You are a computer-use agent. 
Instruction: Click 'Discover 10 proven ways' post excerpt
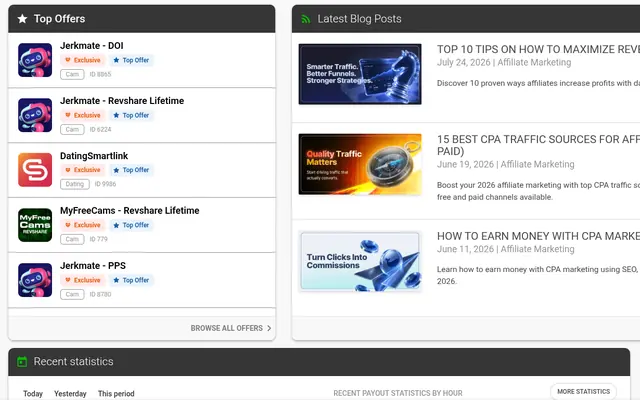coord(538,83)
